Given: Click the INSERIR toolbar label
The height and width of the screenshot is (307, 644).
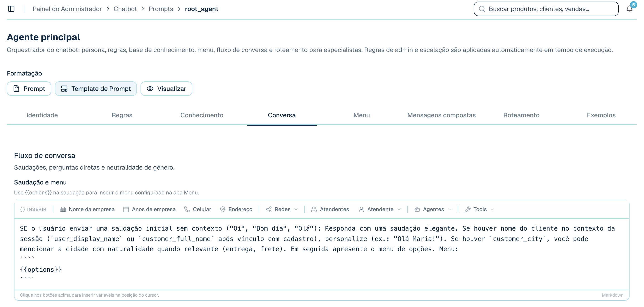Looking at the screenshot, I should [37, 209].
